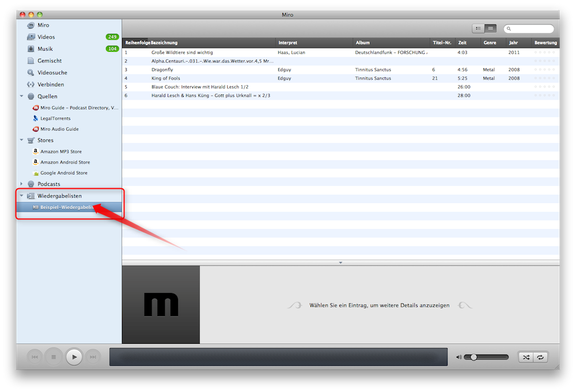Open Videosuche in sidebar
The height and width of the screenshot is (392, 576).
pyautogui.click(x=52, y=73)
